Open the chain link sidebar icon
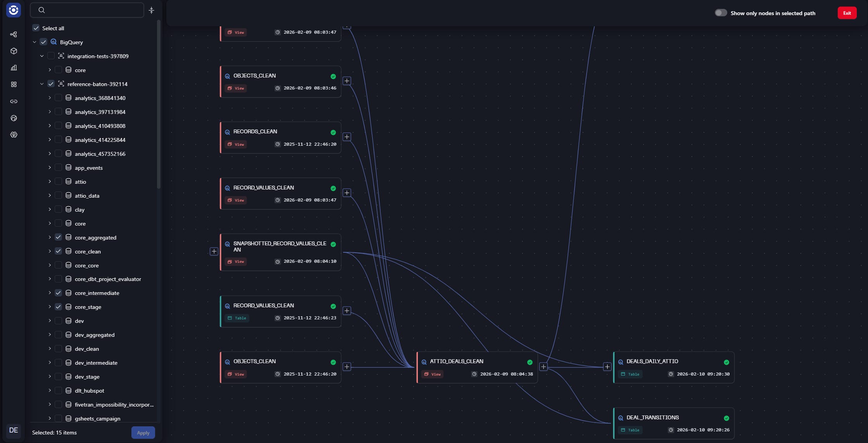868x443 pixels. tap(14, 102)
